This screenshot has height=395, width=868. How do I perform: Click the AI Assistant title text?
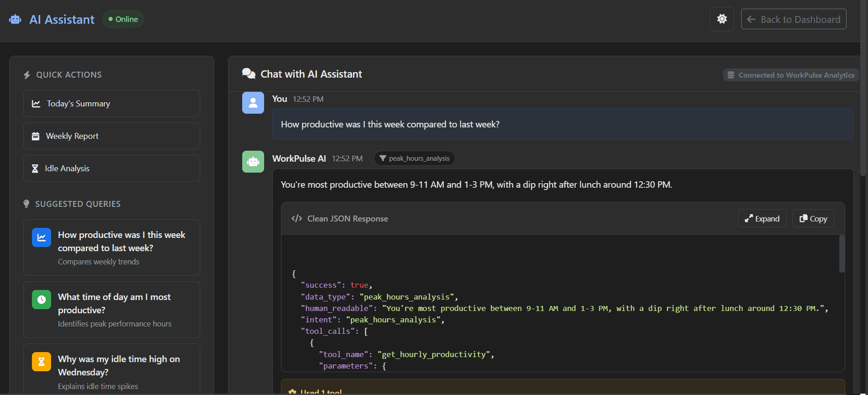point(62,20)
